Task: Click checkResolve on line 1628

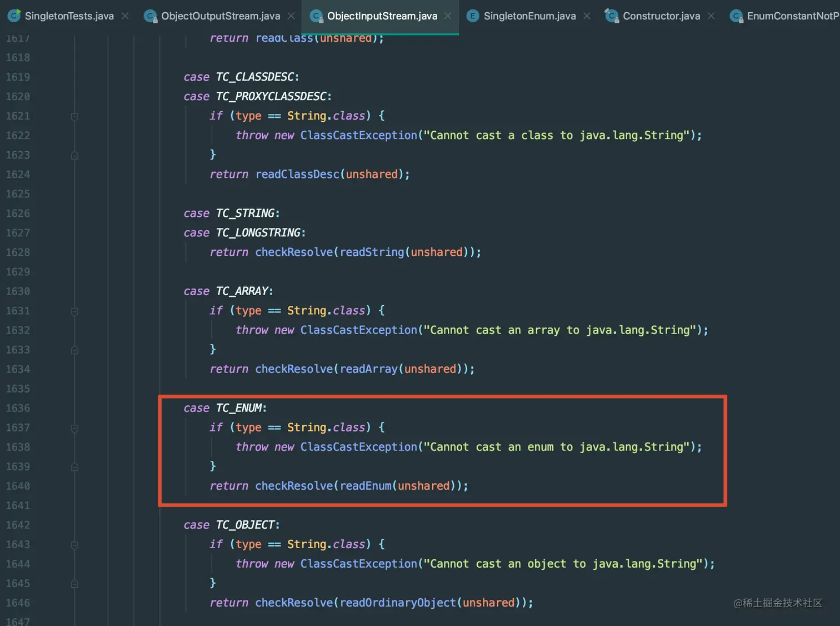Action: tap(294, 252)
